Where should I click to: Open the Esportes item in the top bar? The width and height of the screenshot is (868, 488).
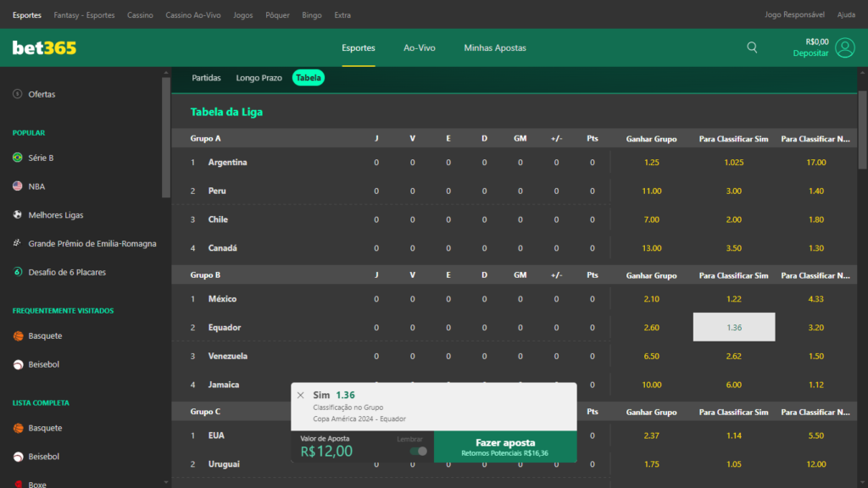[x=27, y=15]
